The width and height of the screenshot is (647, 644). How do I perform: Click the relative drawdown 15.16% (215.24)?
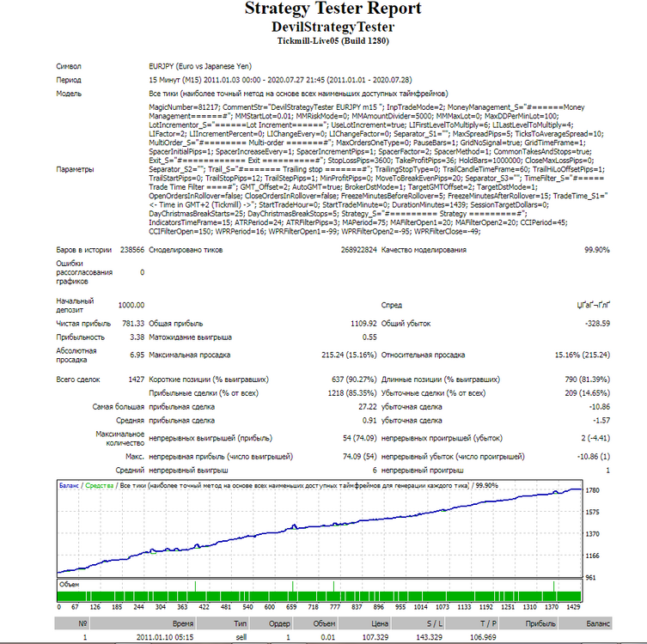583,355
